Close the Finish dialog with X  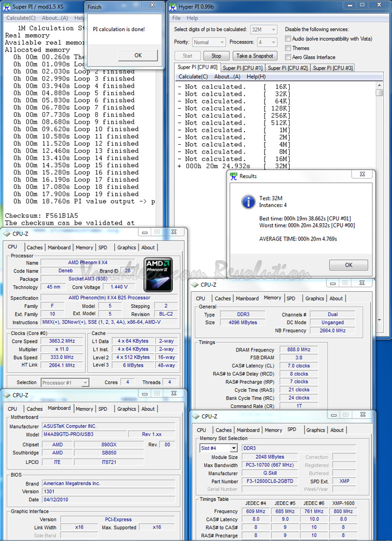[x=152, y=5]
